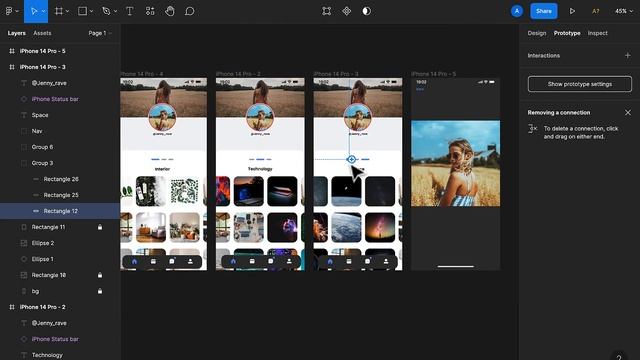Click Show prototype settings button

[580, 84]
